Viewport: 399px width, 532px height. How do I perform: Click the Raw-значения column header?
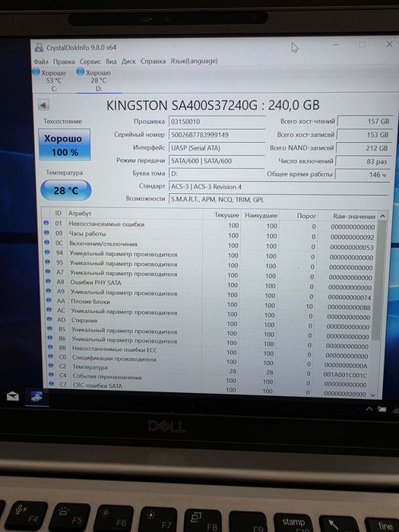coord(354,216)
